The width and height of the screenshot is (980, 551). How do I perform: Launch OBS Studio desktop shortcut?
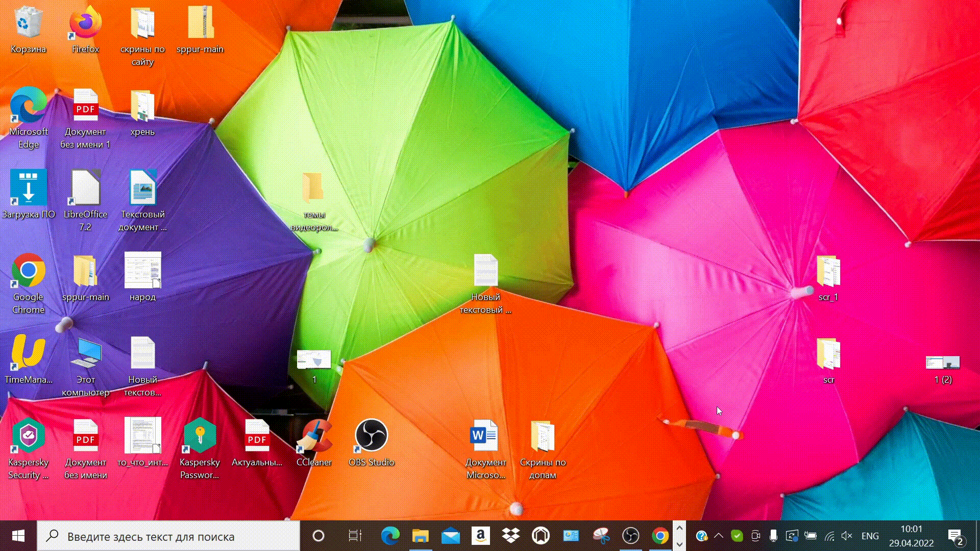pyautogui.click(x=371, y=443)
